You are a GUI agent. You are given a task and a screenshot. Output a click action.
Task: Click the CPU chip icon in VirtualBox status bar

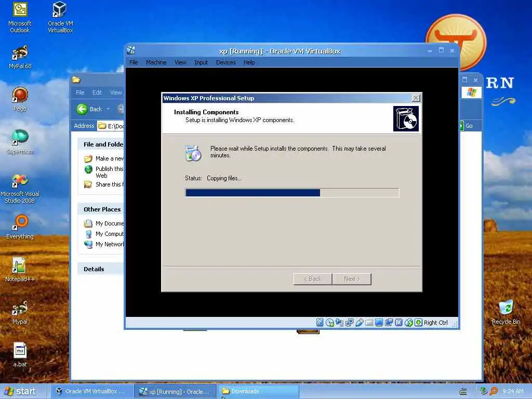(398, 322)
